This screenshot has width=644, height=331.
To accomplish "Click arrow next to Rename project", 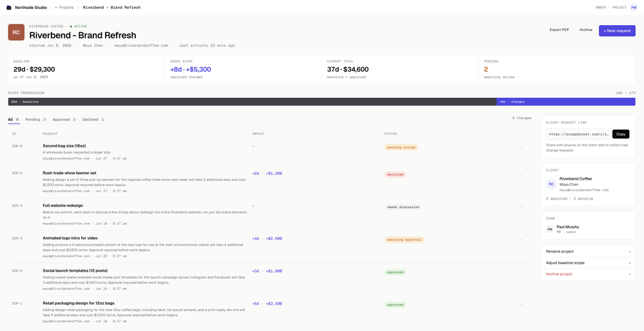I will pos(629,251).
